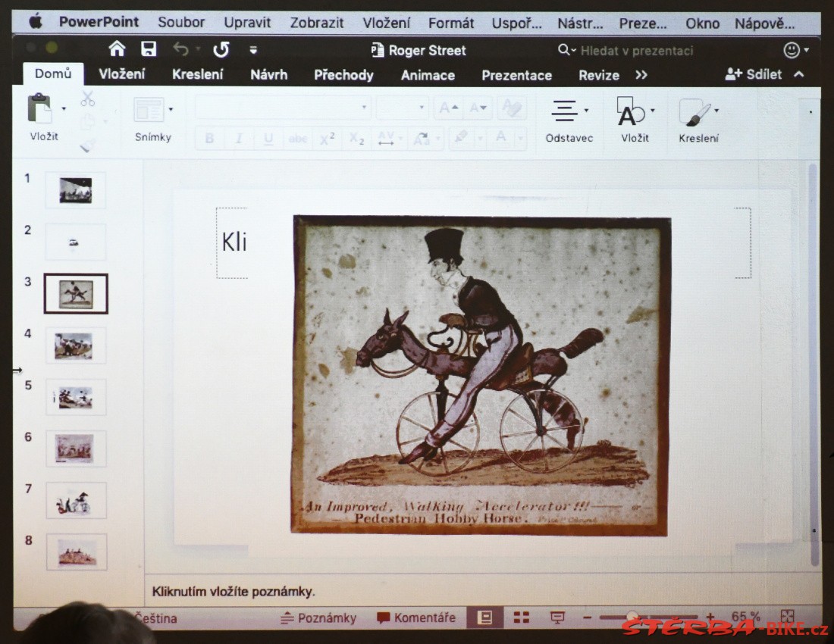Toggle strikethrough formatting
The width and height of the screenshot is (834, 644).
(298, 139)
